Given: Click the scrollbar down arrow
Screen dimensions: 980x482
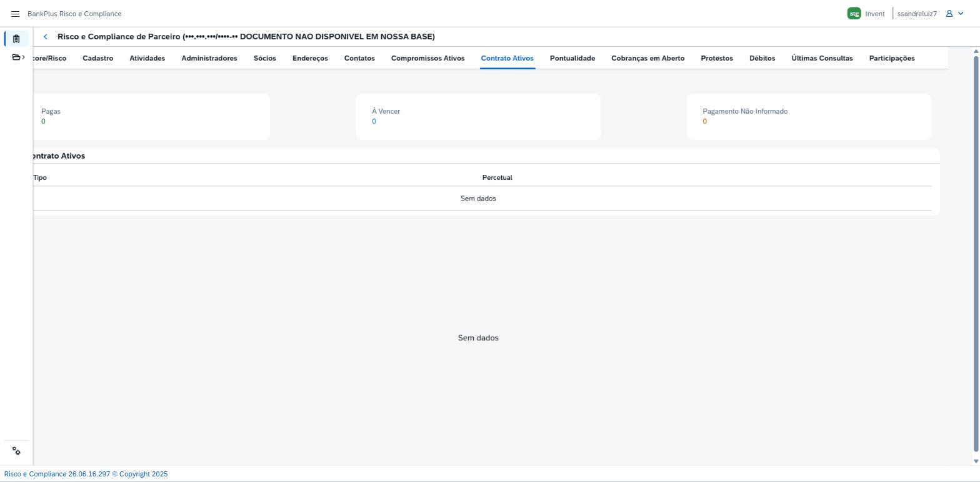Looking at the screenshot, I should pos(976,461).
